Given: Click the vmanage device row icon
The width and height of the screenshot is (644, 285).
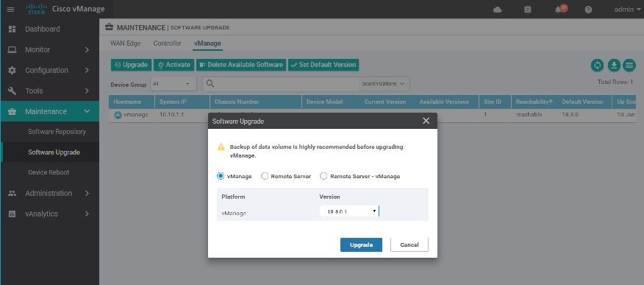Looking at the screenshot, I should click(x=118, y=115).
